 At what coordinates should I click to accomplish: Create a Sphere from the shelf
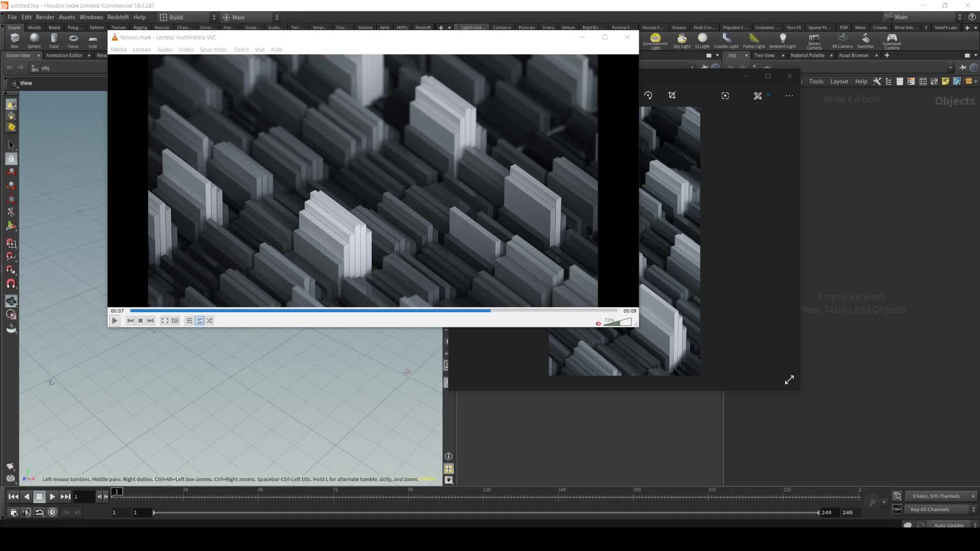click(34, 39)
